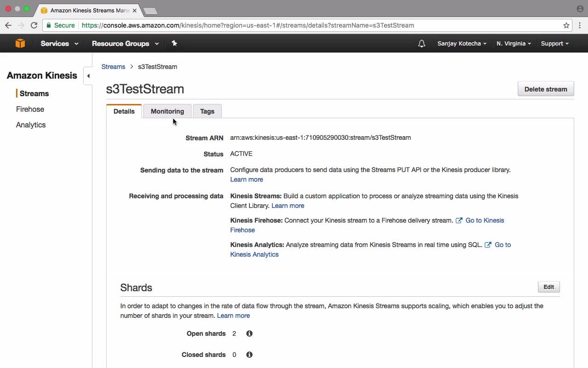
Task: Expand the Resource Groups dropdown
Action: coord(125,44)
